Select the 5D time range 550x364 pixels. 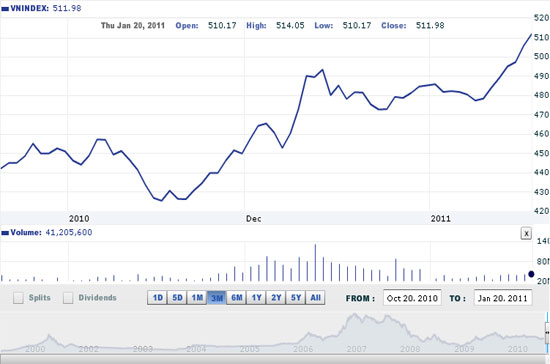177,298
